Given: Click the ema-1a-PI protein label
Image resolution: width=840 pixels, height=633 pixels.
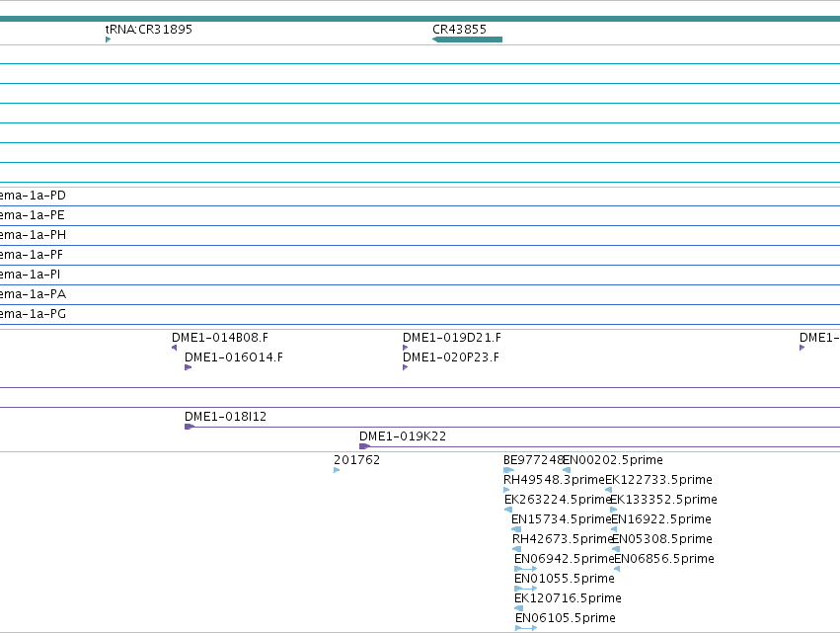Looking at the screenshot, I should coord(30,275).
